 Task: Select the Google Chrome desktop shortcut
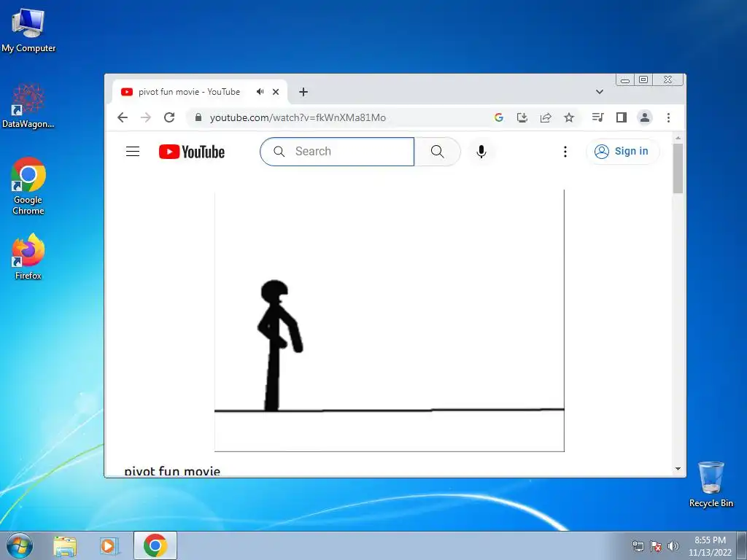point(28,186)
